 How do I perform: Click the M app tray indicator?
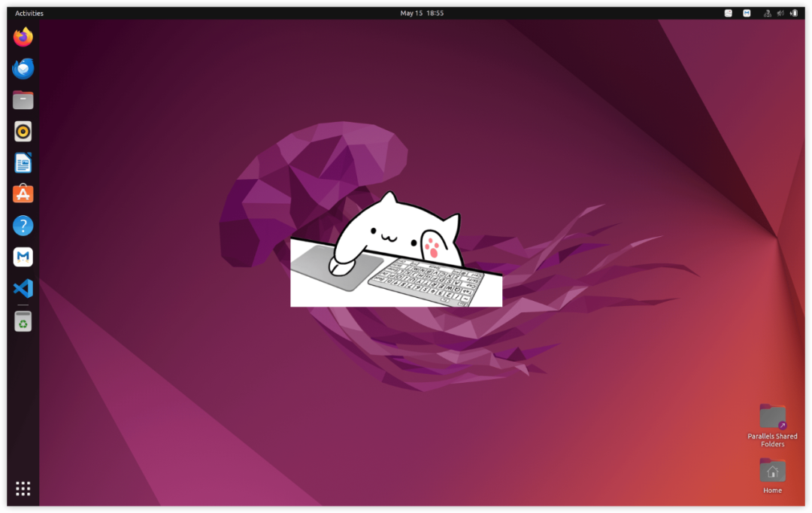coord(747,13)
